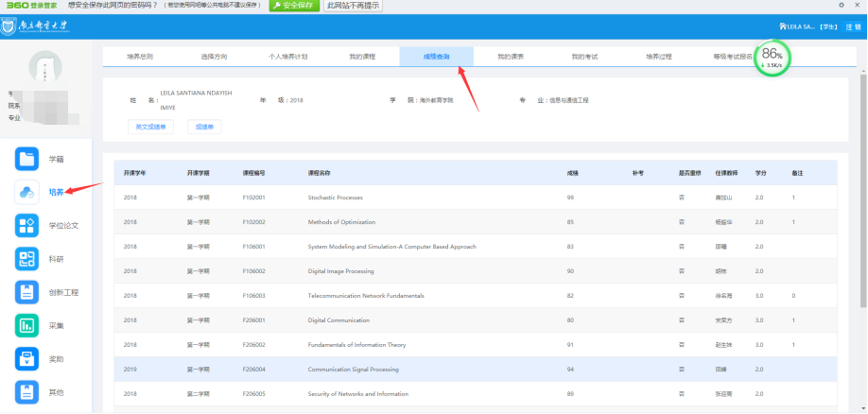Image resolution: width=868 pixels, height=414 pixels.
Task: Click the 注销 logout button
Action: coord(853,26)
